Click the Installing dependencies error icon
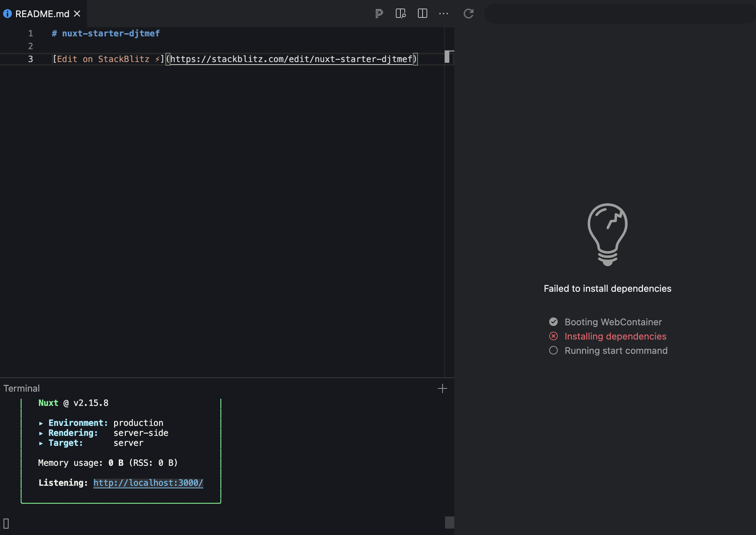Image resolution: width=756 pixels, height=535 pixels. coord(553,336)
